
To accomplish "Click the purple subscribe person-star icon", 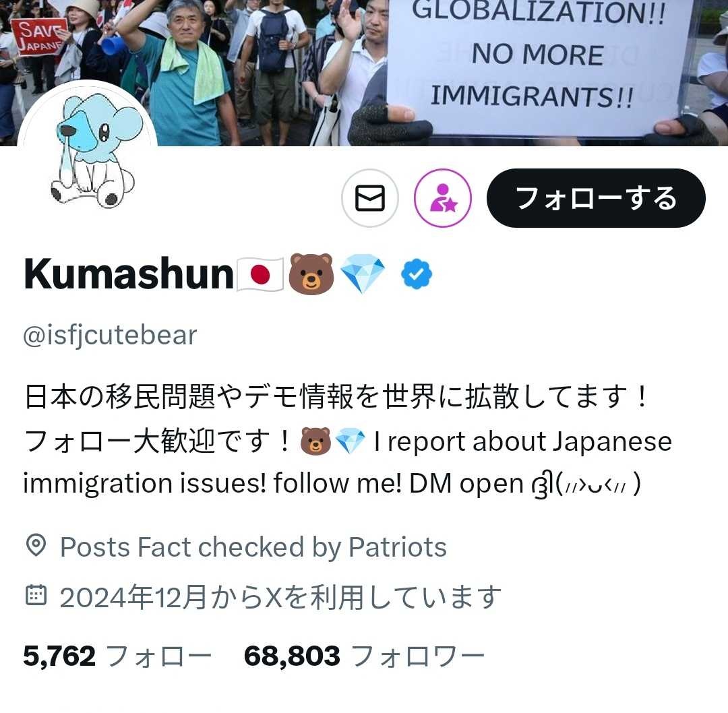I will pos(443,198).
